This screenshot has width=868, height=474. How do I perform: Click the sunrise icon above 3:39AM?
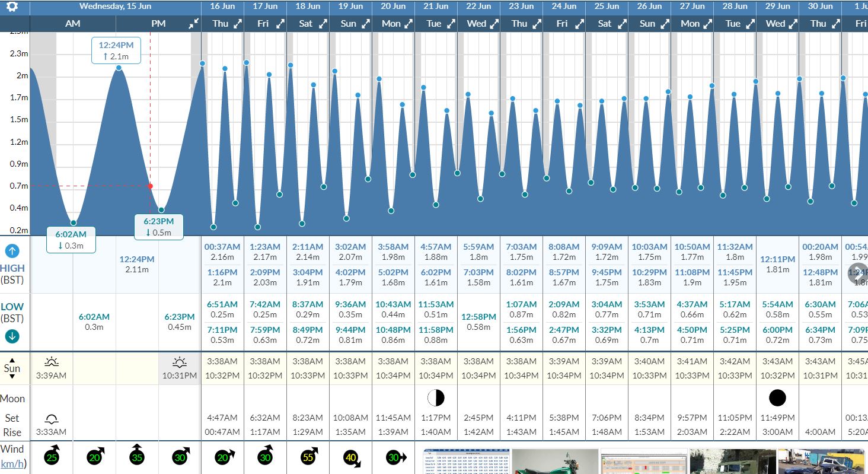[x=52, y=362]
